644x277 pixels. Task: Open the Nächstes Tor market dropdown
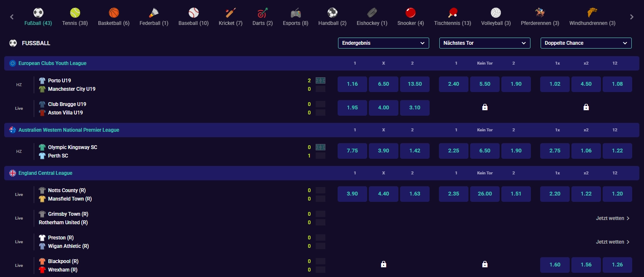point(485,43)
